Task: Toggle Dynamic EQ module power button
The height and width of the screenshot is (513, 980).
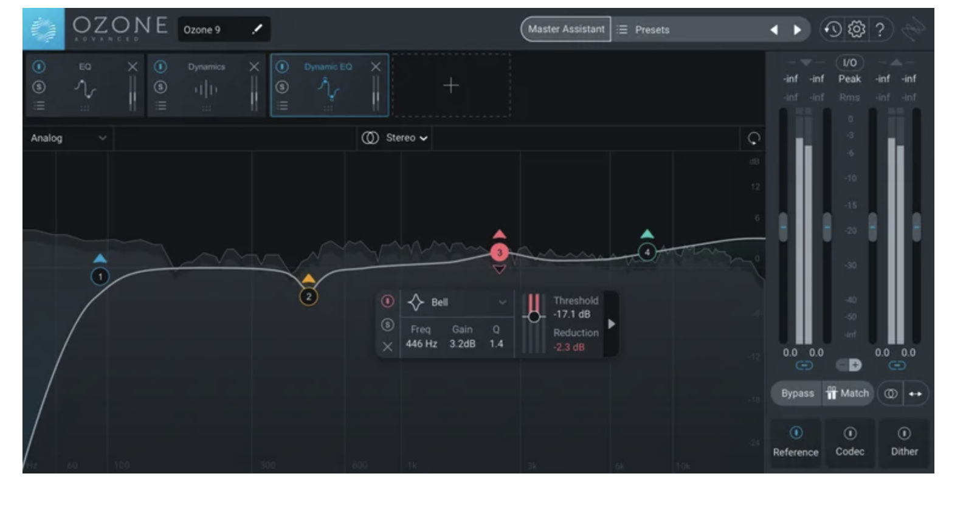Action: pyautogui.click(x=282, y=66)
